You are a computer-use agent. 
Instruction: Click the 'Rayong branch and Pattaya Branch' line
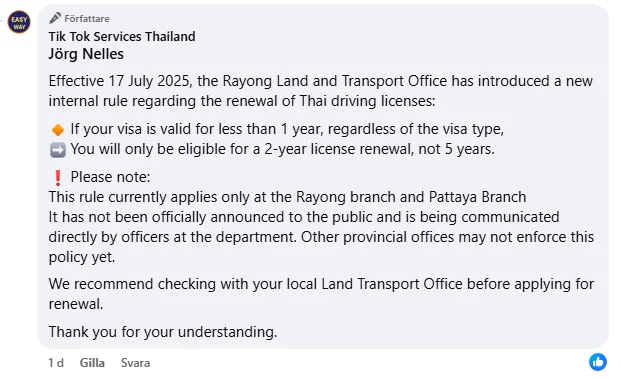(288, 197)
